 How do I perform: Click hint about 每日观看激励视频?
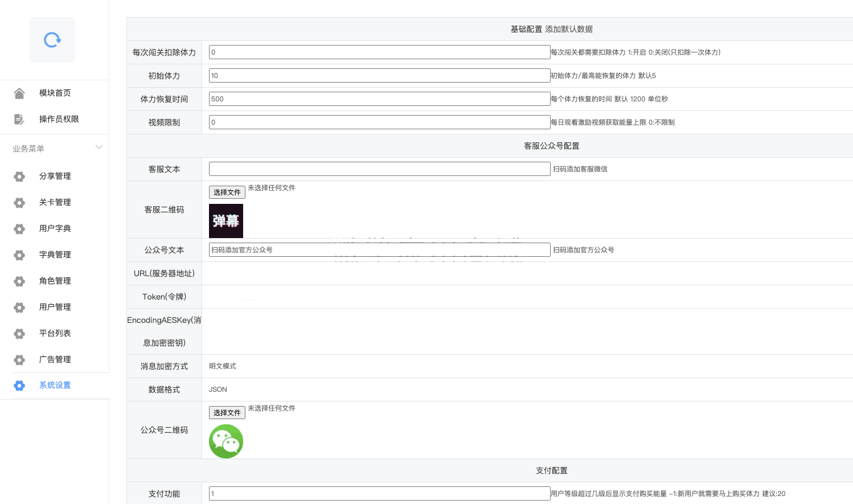613,122
